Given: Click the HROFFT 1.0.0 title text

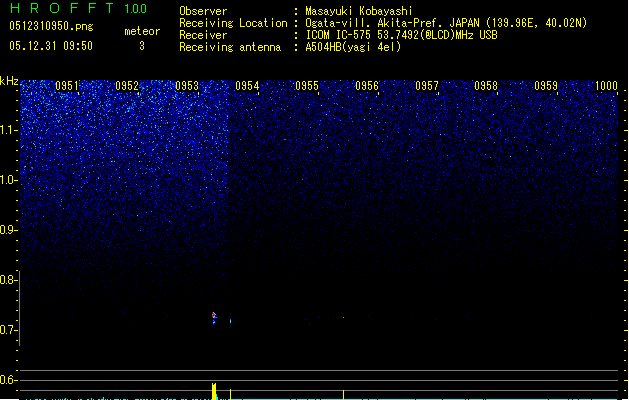Looking at the screenshot, I should click(x=79, y=8).
